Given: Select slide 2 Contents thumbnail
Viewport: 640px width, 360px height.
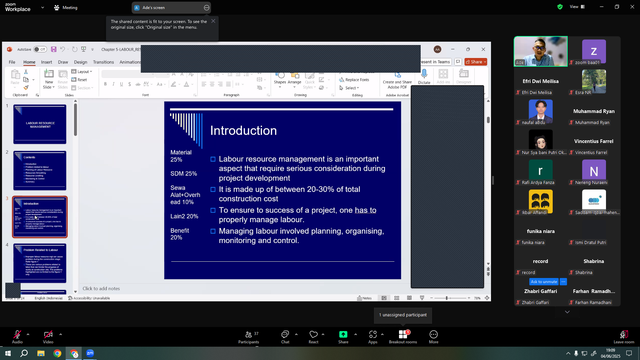Looking at the screenshot, I should [x=40, y=170].
